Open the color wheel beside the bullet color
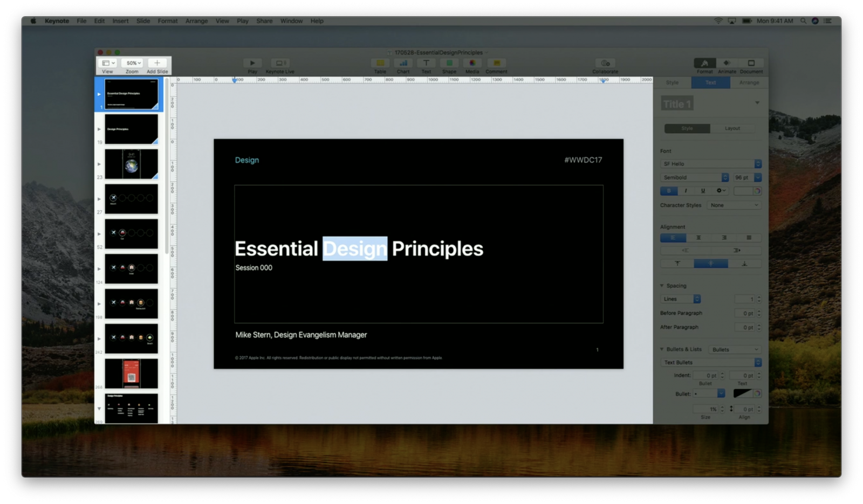This screenshot has height=504, width=863. point(757,393)
